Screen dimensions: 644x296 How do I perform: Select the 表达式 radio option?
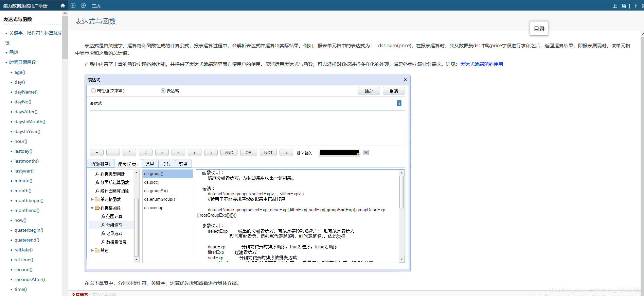click(x=163, y=91)
